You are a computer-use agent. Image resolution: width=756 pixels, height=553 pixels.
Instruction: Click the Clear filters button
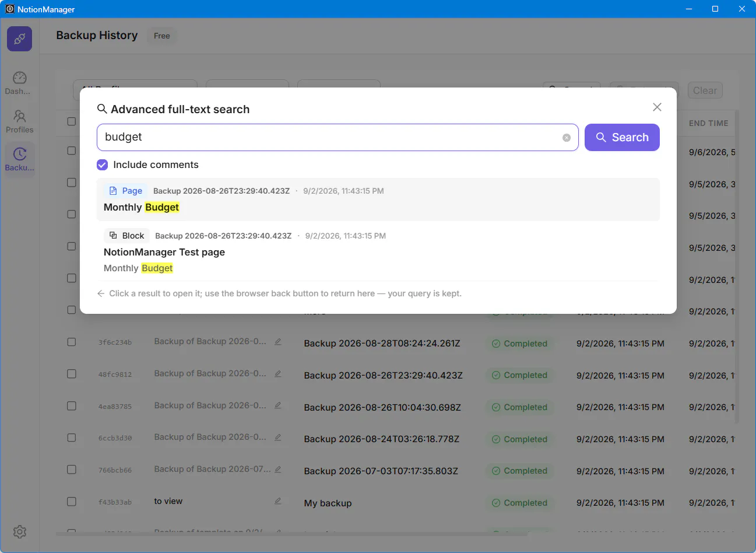pyautogui.click(x=705, y=90)
